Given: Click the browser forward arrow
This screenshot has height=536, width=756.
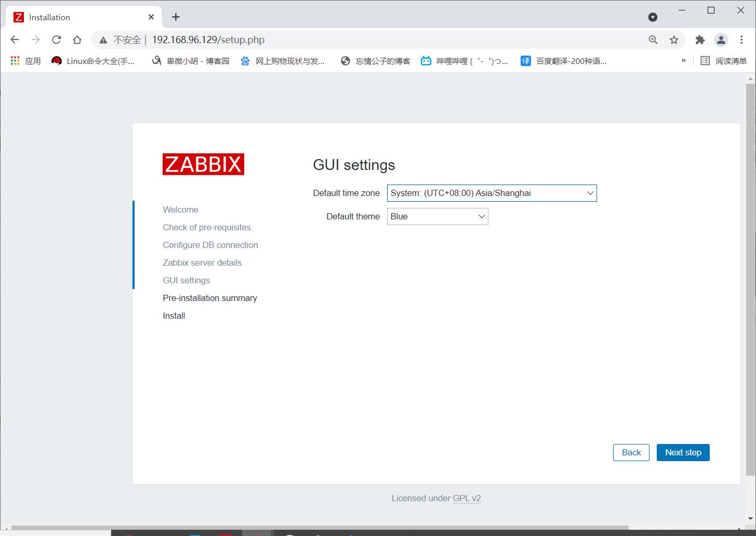Looking at the screenshot, I should pyautogui.click(x=35, y=40).
